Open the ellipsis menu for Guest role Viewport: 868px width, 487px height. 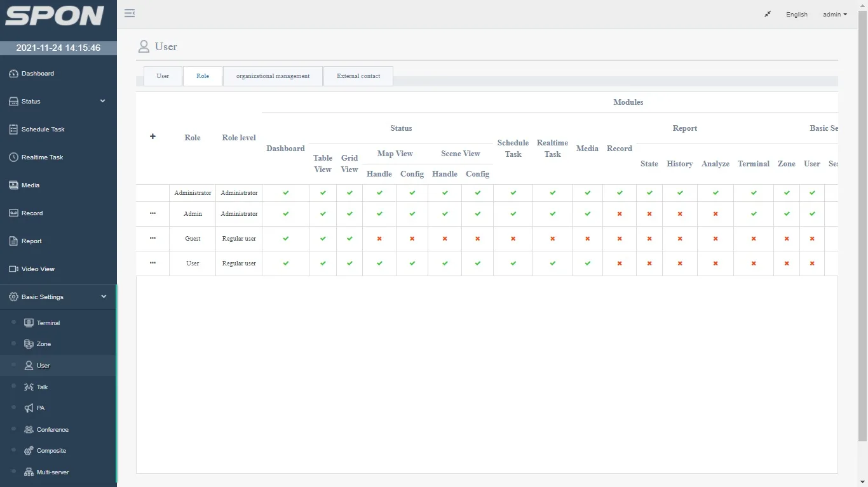[153, 238]
